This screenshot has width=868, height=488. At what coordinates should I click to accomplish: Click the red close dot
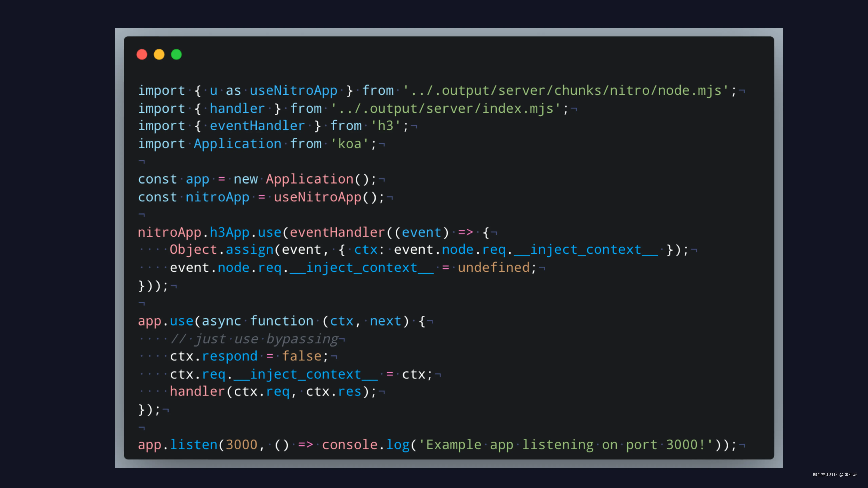coord(142,54)
